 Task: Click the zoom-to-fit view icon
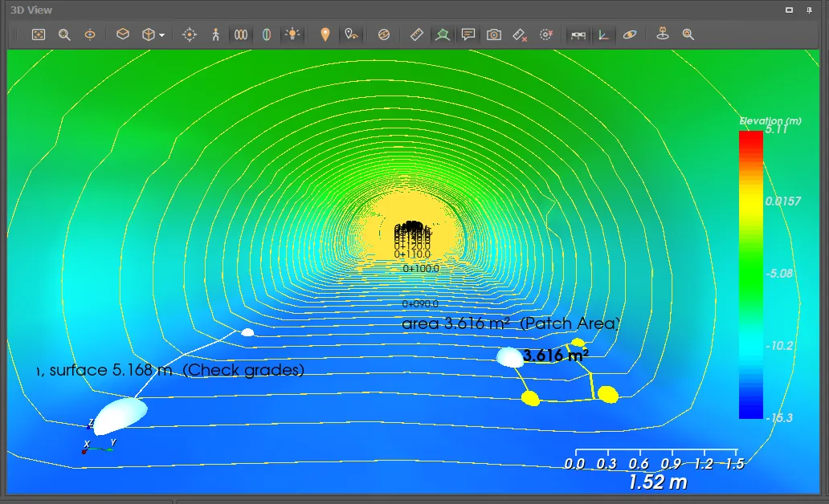[x=39, y=35]
